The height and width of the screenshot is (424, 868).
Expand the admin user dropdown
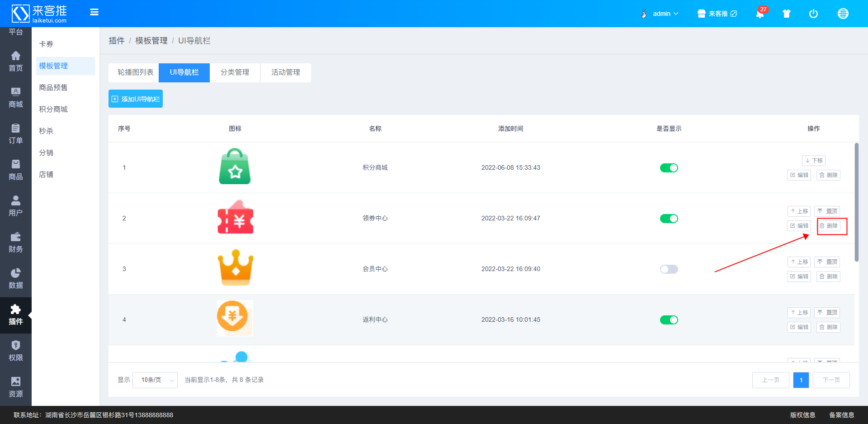660,14
